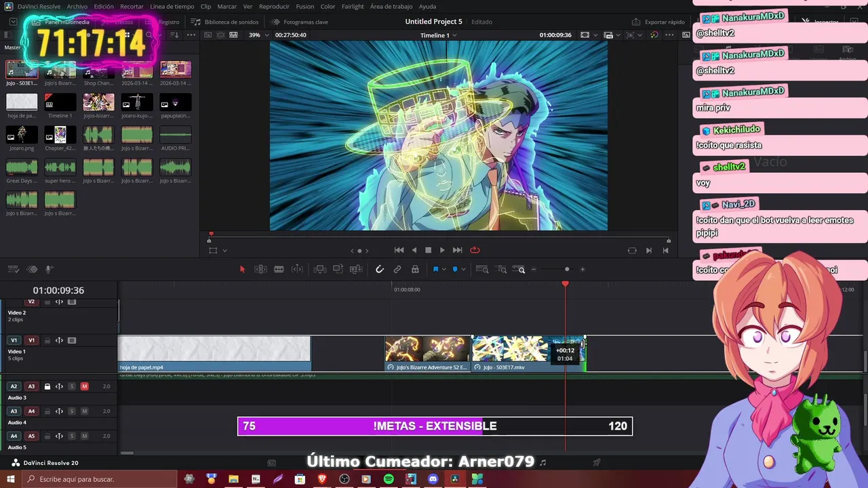This screenshot has height=488, width=868.
Task: Mute the Audio 4 track
Action: [x=84, y=411]
